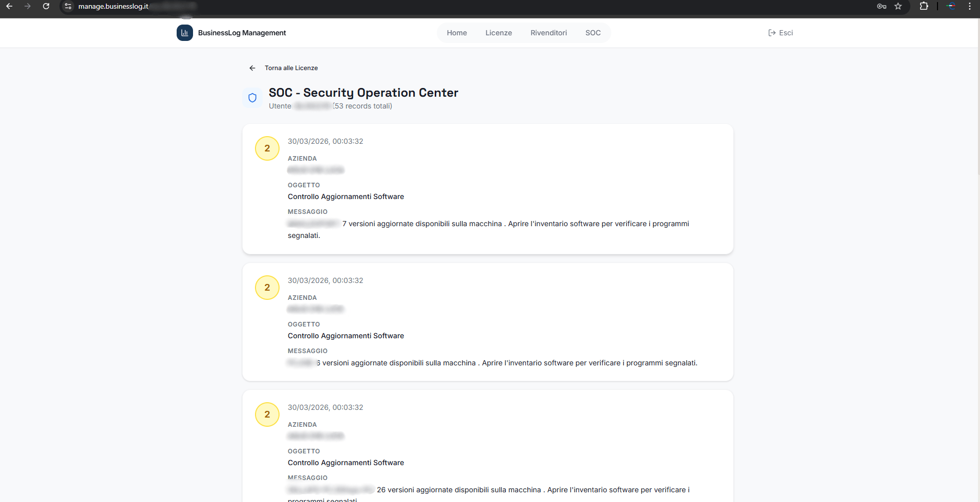The height and width of the screenshot is (502, 980).
Task: Click Esci to log out
Action: coord(785,32)
